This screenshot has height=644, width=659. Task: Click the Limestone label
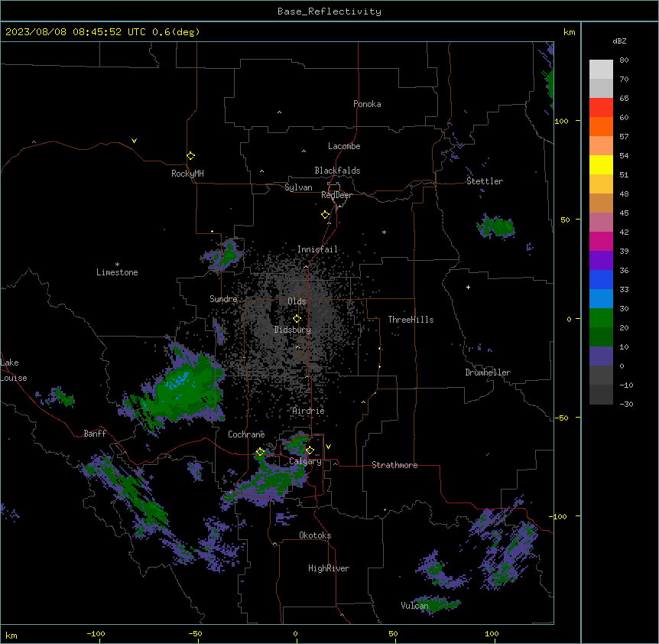click(x=117, y=272)
